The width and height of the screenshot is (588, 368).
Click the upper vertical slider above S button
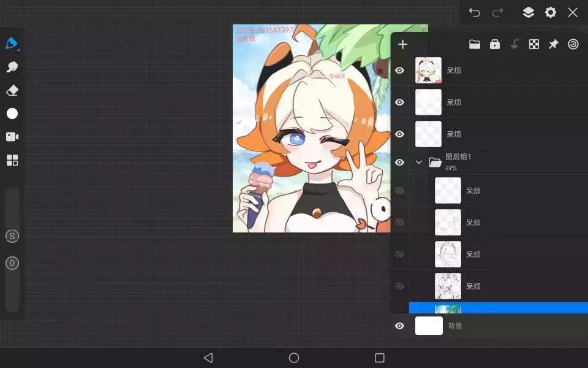pos(12,207)
